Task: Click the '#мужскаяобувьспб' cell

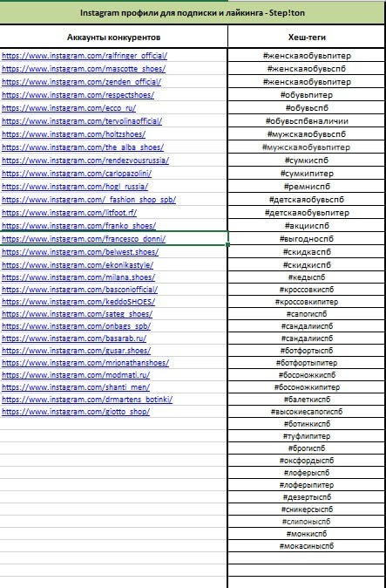Action: tap(307, 134)
